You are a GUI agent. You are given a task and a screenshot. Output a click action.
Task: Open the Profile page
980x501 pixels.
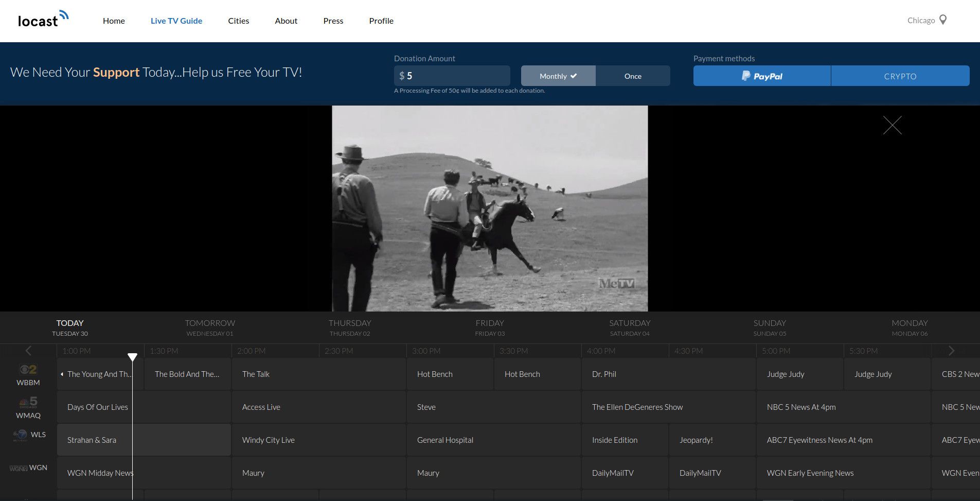[x=381, y=21]
